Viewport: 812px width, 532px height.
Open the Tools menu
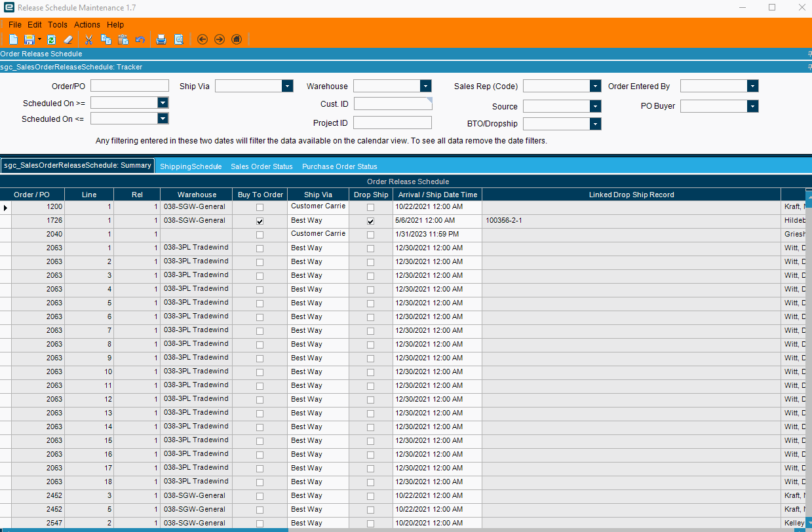[x=58, y=25]
